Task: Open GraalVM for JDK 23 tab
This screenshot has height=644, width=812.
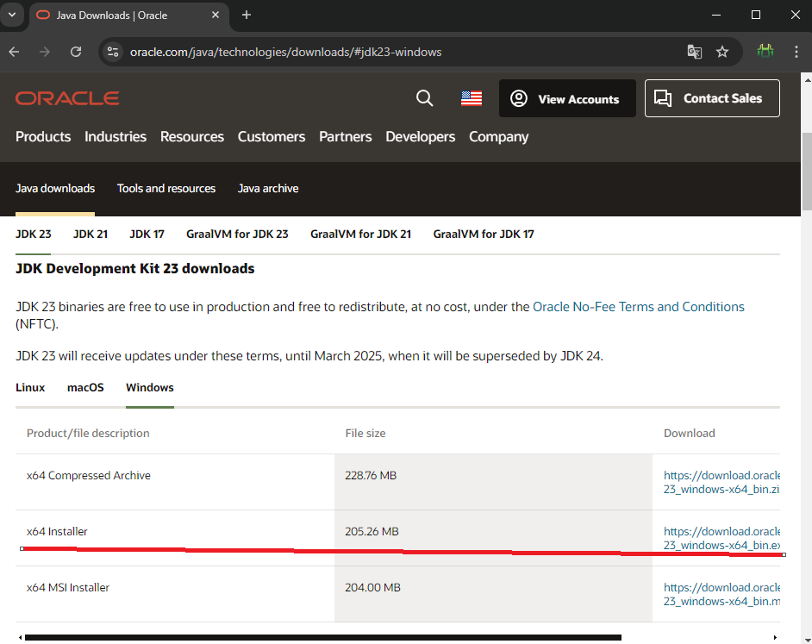Action: pyautogui.click(x=237, y=234)
